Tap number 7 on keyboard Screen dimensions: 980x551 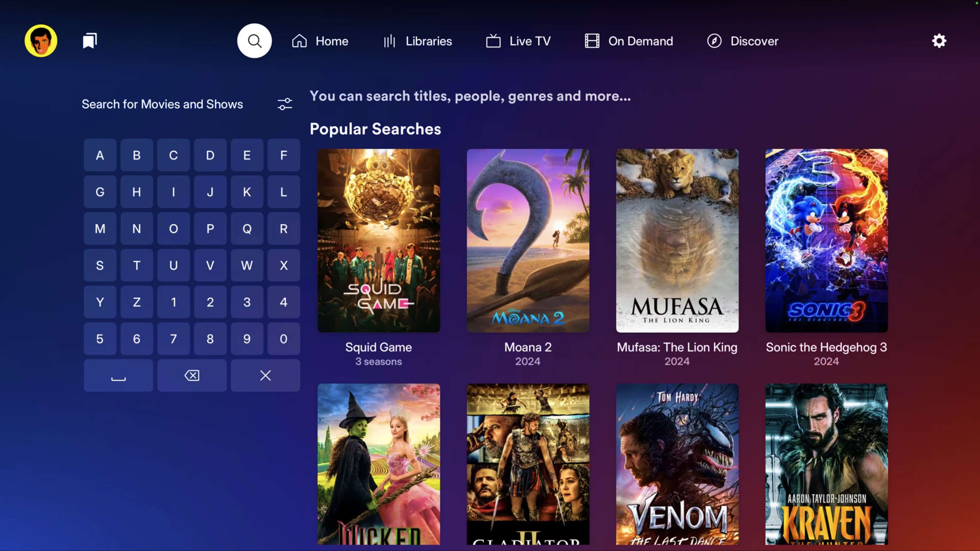point(173,339)
